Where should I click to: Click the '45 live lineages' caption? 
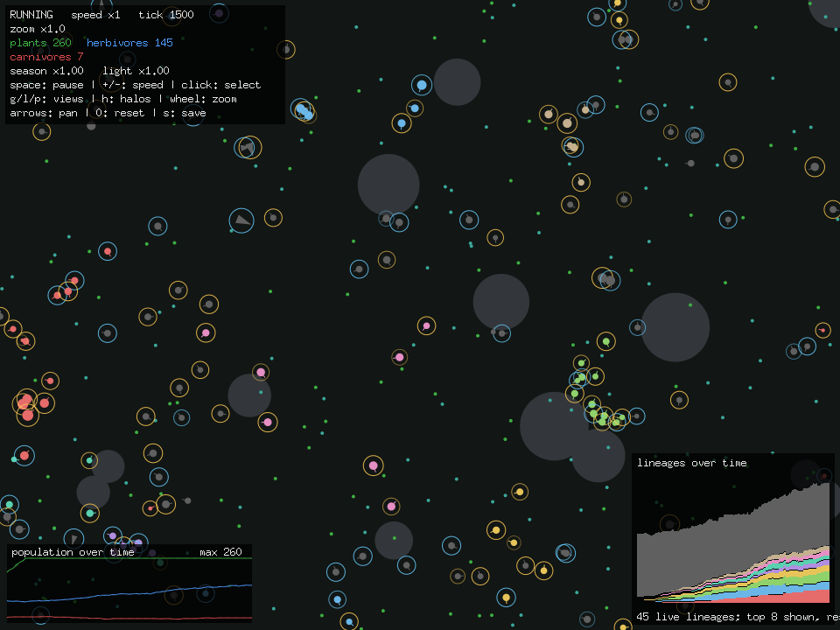pos(688,617)
